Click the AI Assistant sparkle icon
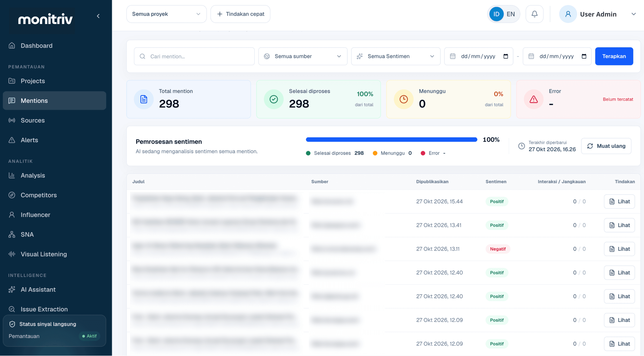 point(12,289)
